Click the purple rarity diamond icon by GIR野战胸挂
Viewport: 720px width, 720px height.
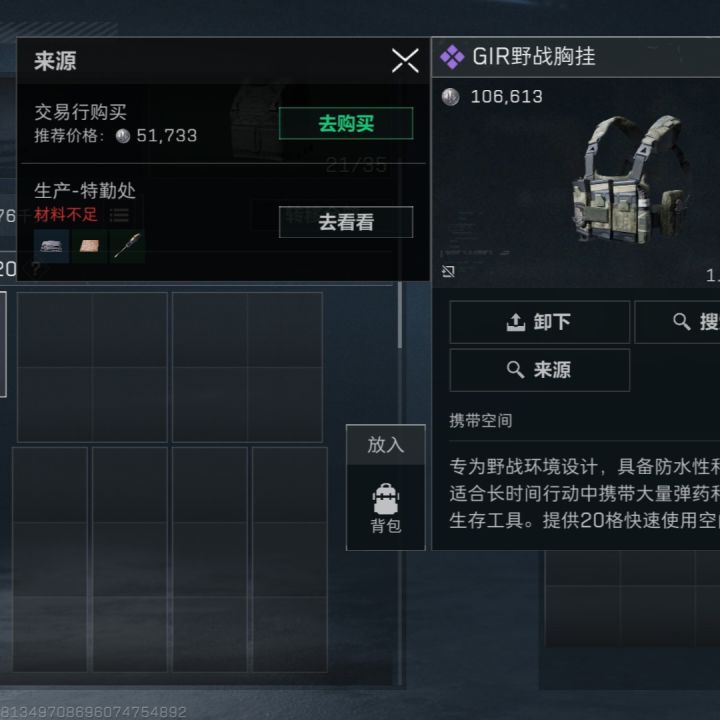tap(452, 57)
